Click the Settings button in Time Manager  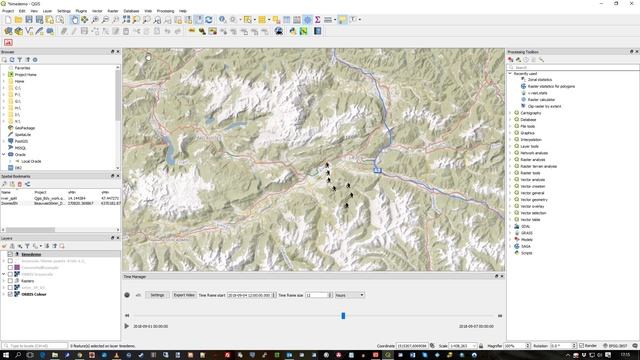(x=157, y=295)
